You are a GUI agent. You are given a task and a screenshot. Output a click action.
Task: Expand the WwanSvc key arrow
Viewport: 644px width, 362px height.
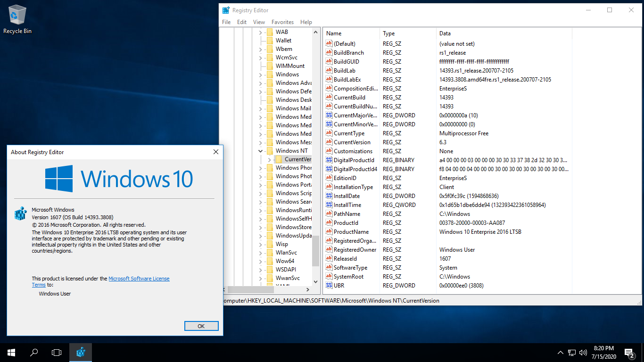260,278
